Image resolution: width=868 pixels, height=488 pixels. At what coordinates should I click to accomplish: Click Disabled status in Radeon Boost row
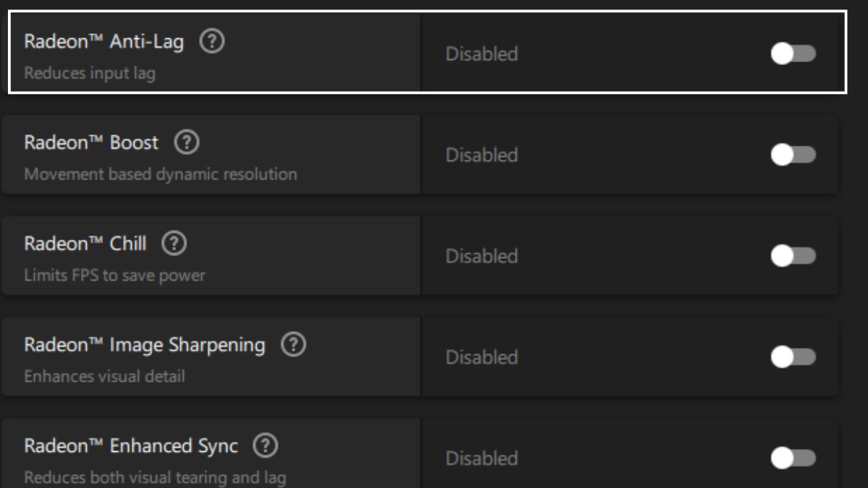[x=481, y=155]
